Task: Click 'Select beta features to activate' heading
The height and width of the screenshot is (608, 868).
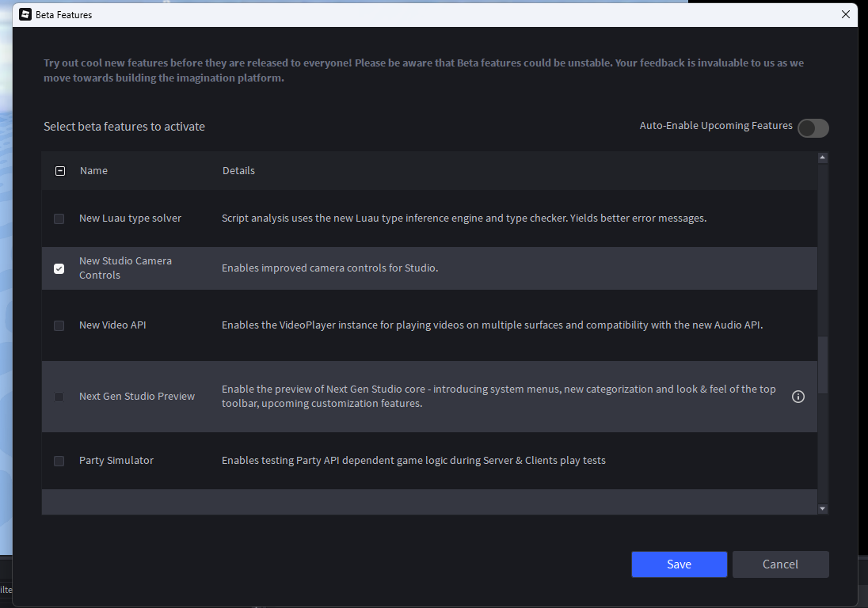Action: (x=124, y=127)
